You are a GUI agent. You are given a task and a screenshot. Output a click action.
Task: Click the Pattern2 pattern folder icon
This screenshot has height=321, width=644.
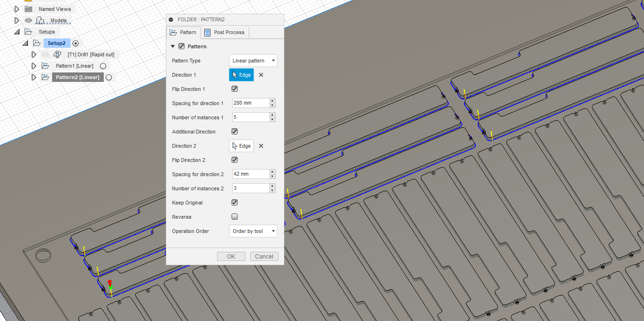[45, 77]
